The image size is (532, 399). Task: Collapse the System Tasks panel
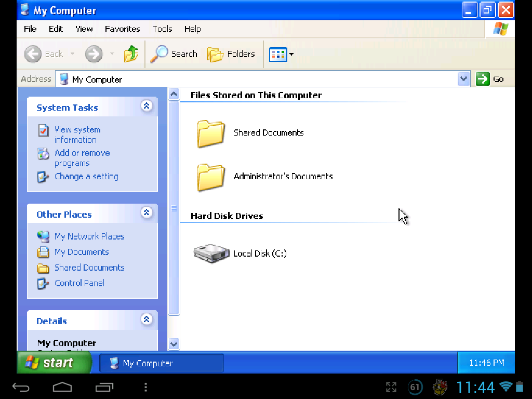tap(147, 106)
